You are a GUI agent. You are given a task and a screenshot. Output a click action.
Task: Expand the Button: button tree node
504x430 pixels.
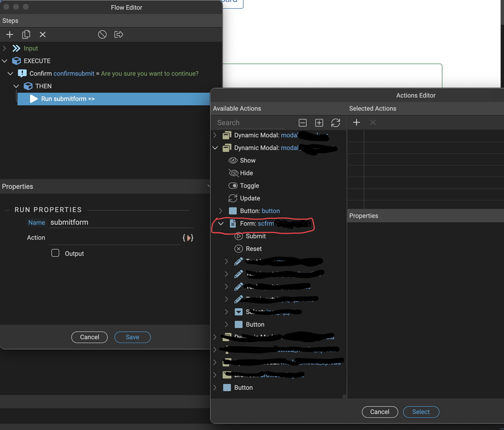(220, 211)
